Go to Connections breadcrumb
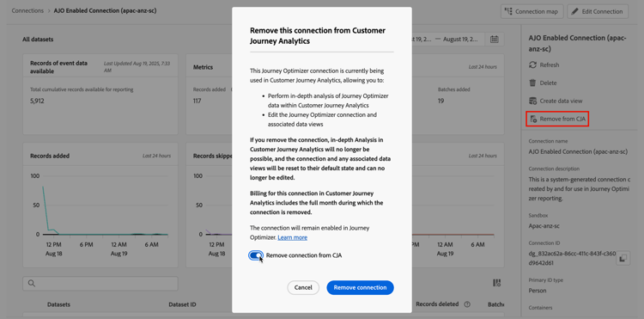 coord(27,10)
